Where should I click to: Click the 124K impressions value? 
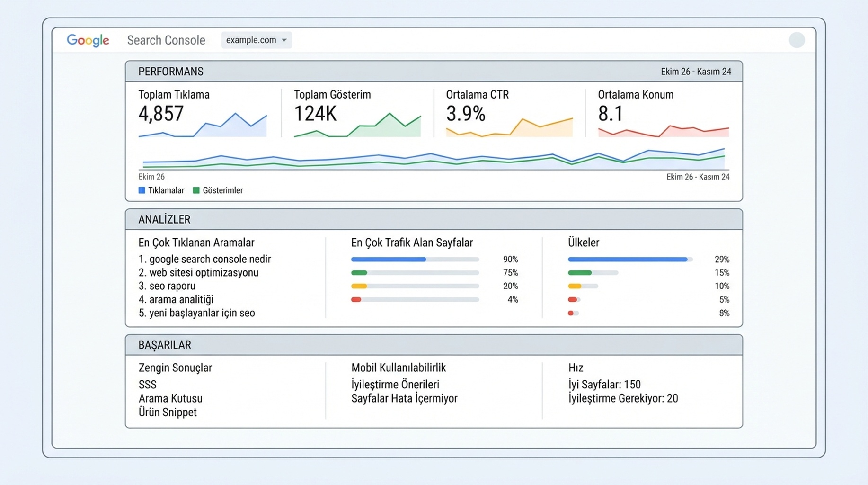pyautogui.click(x=315, y=114)
